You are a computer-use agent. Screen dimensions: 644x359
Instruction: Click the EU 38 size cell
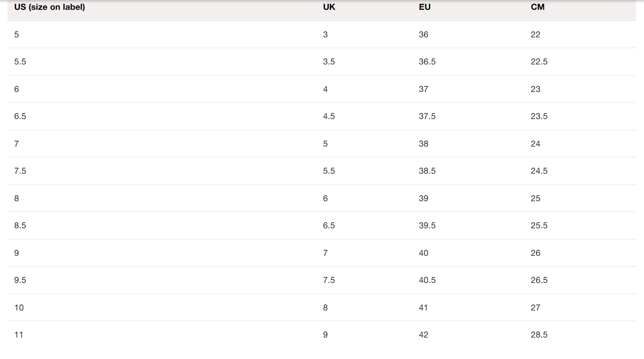(x=423, y=144)
